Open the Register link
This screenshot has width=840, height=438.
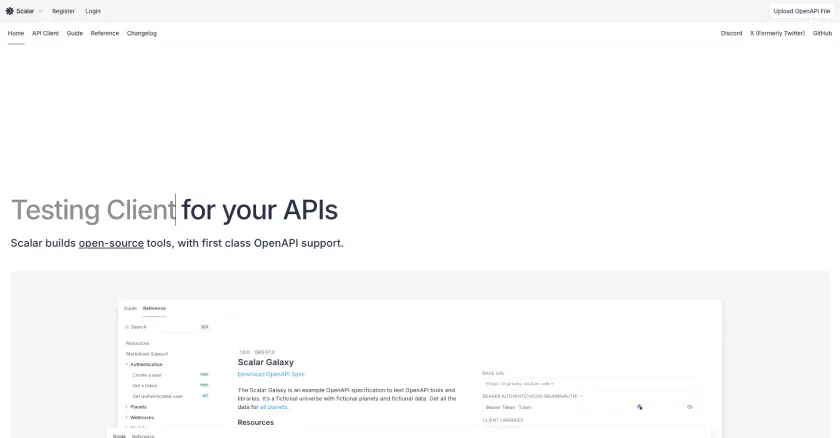(63, 11)
